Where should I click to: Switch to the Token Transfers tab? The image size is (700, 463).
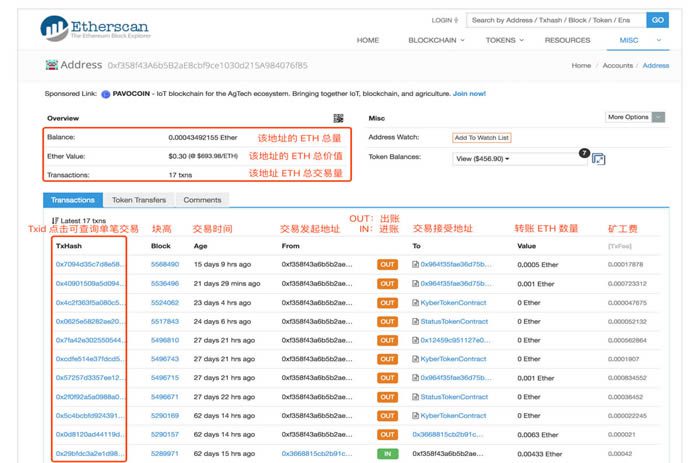138,200
